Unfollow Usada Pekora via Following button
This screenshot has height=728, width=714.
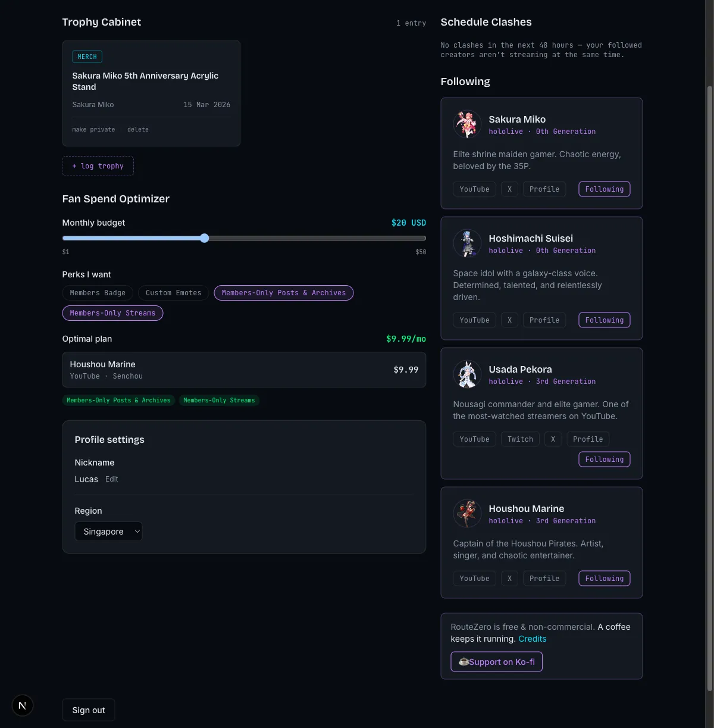coord(605,460)
